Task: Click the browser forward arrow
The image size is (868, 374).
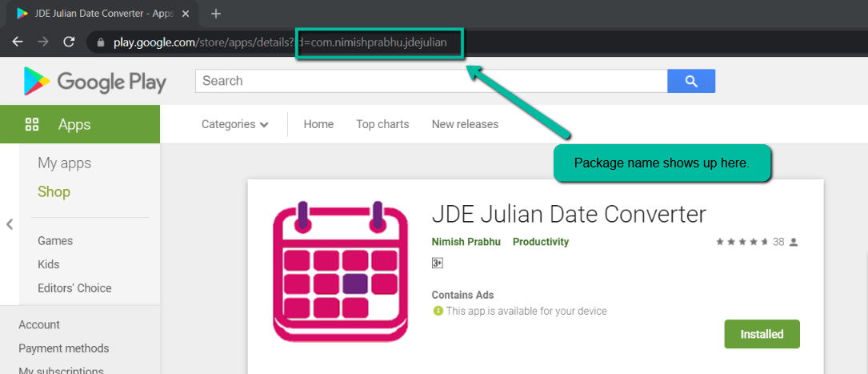Action: pos(43,42)
